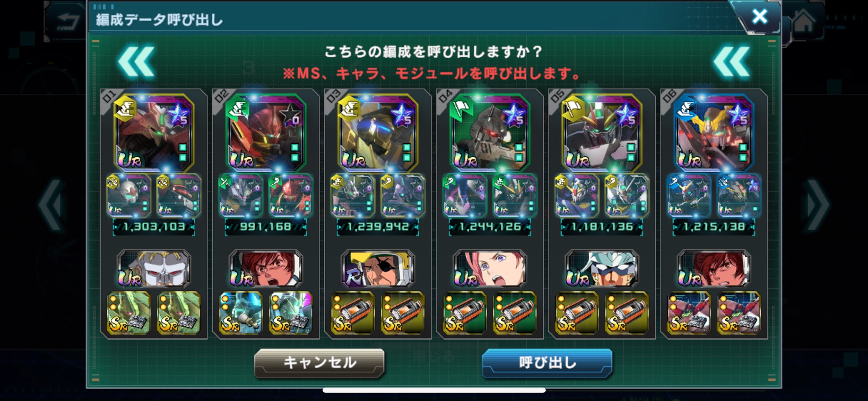
Task: Select slot 03 gold UR mobile suit
Action: coord(378,132)
